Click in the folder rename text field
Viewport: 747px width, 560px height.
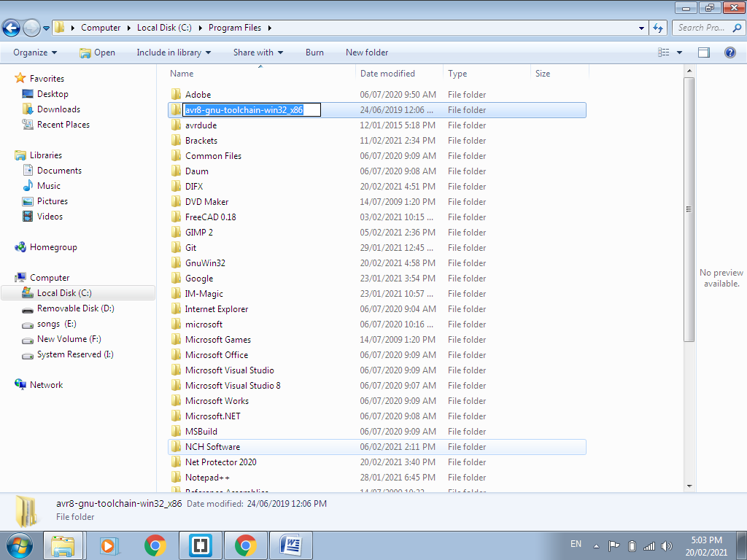[x=252, y=110]
